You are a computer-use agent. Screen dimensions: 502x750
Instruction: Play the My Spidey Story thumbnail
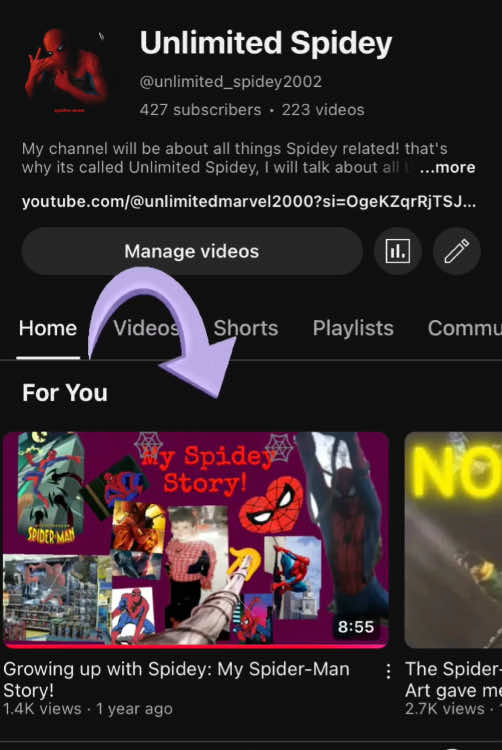pos(196,540)
